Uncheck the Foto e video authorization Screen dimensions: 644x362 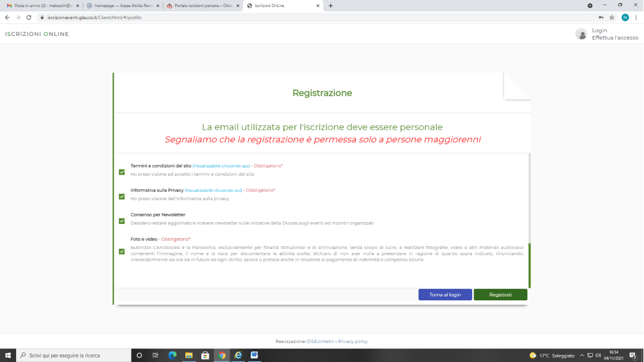[122, 252]
